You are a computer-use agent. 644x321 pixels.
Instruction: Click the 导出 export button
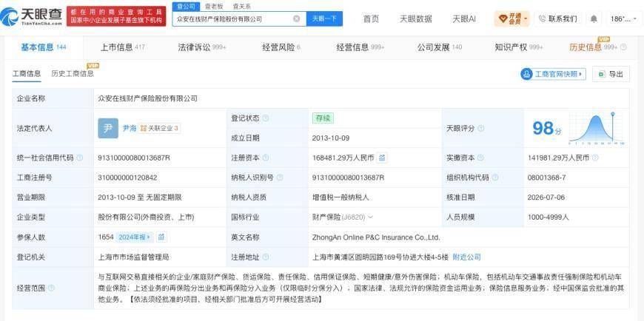pyautogui.click(x=611, y=74)
